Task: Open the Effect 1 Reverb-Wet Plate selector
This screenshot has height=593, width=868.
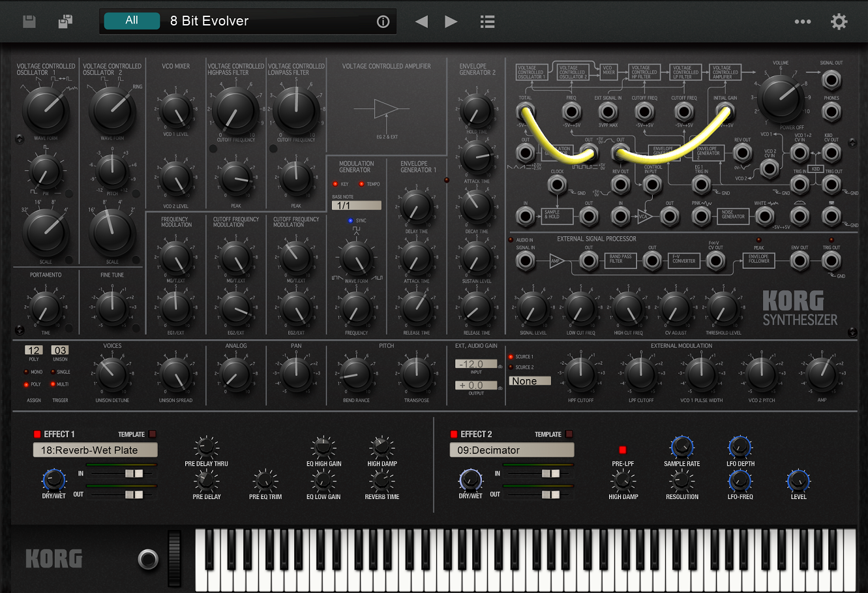Action: pyautogui.click(x=95, y=449)
